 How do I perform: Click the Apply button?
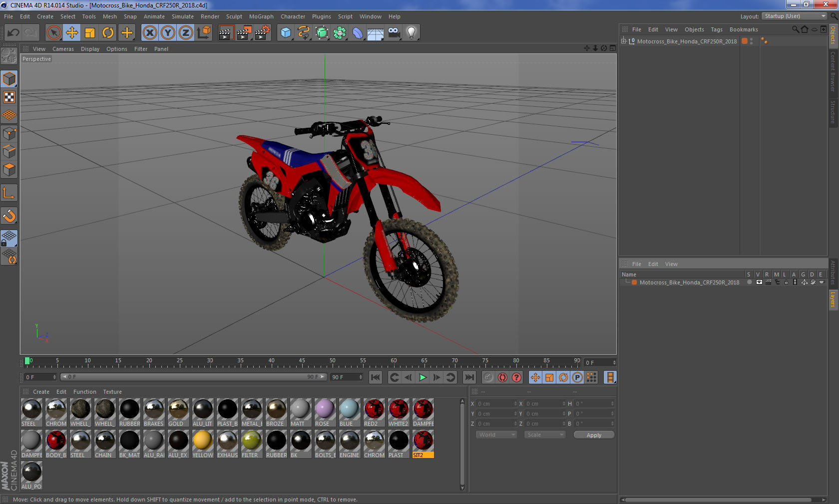click(x=594, y=435)
